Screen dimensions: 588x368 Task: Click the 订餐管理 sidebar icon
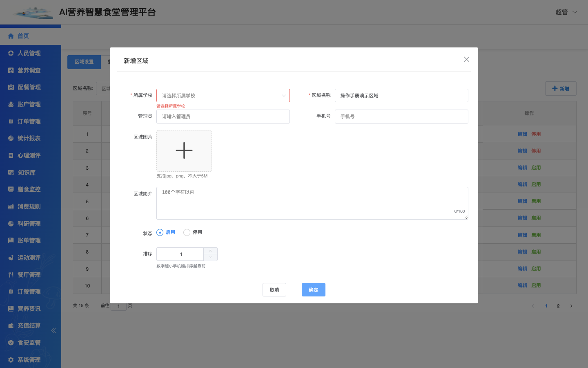(x=11, y=292)
